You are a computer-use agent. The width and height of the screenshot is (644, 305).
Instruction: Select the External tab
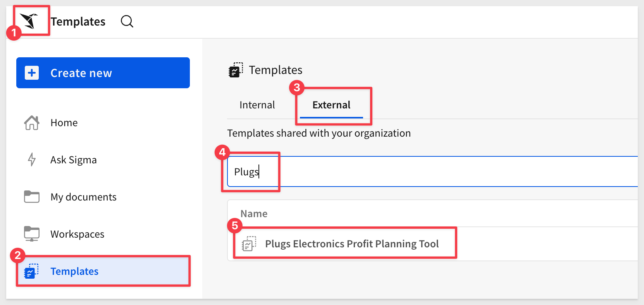[x=331, y=105]
